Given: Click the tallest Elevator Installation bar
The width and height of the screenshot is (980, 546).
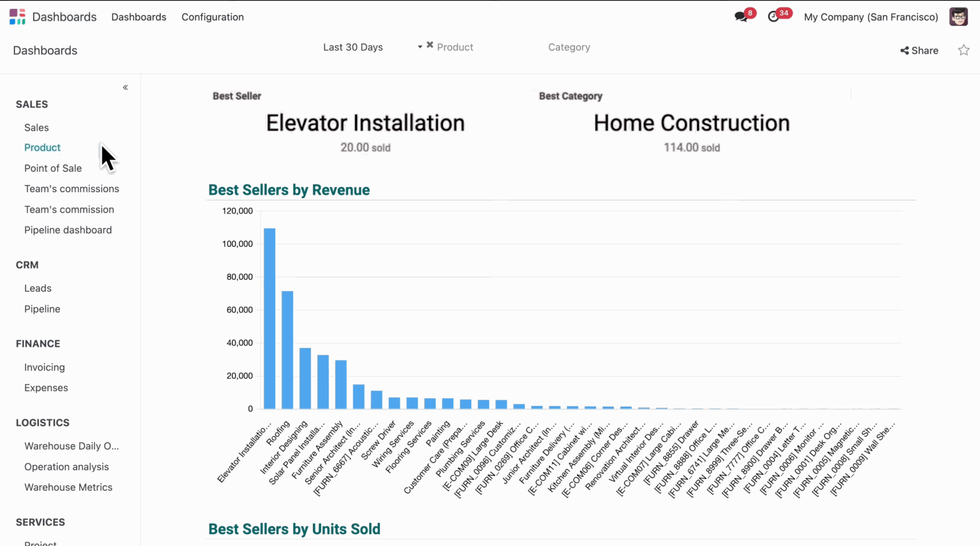Looking at the screenshot, I should (269, 318).
